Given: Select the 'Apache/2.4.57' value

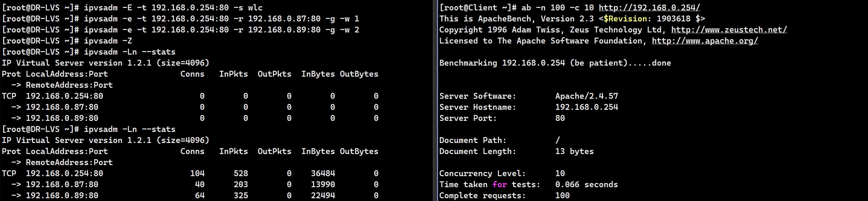Looking at the screenshot, I should point(587,96).
